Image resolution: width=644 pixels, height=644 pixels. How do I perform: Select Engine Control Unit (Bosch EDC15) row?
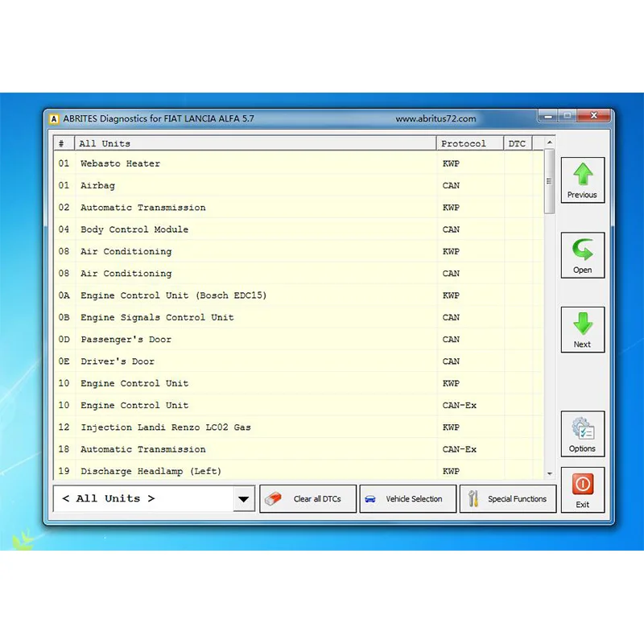point(299,295)
